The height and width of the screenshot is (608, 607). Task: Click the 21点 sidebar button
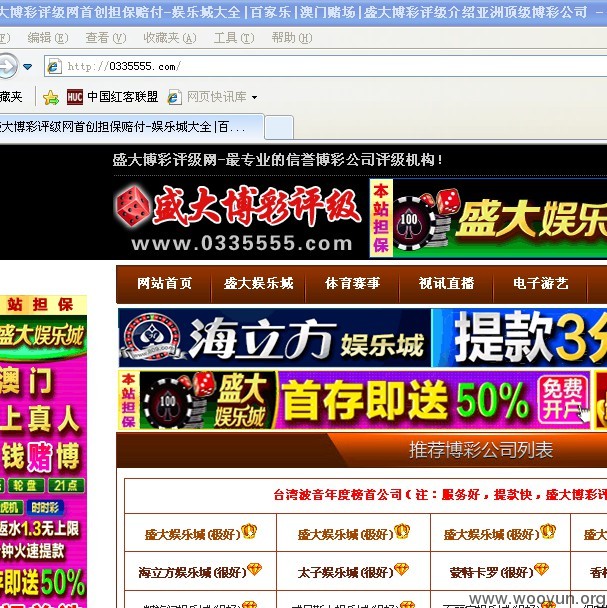66,485
